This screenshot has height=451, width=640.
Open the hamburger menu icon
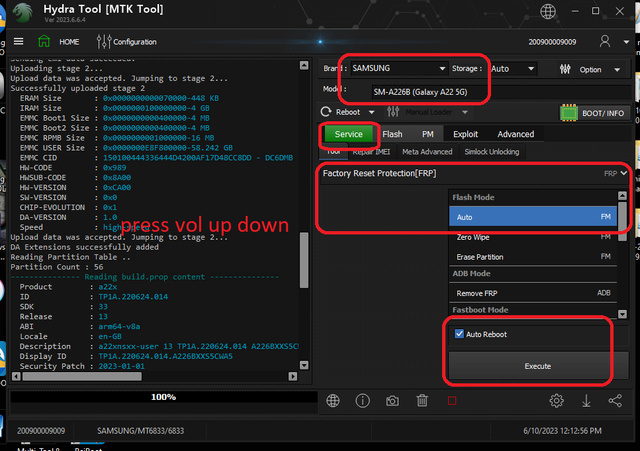pos(18,41)
